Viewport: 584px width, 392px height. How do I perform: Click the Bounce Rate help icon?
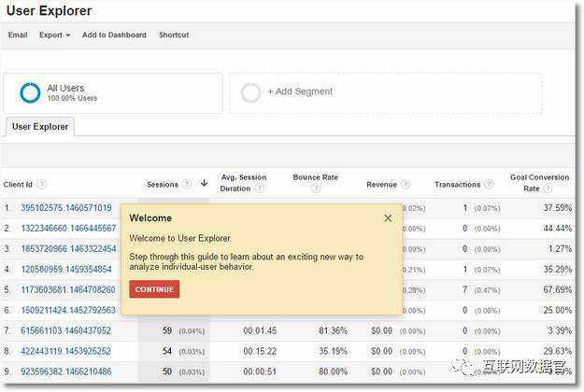(315, 189)
